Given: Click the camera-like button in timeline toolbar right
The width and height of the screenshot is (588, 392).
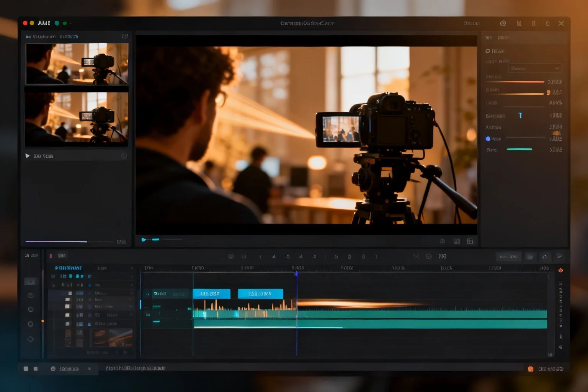Looking at the screenshot, I should (x=530, y=256).
